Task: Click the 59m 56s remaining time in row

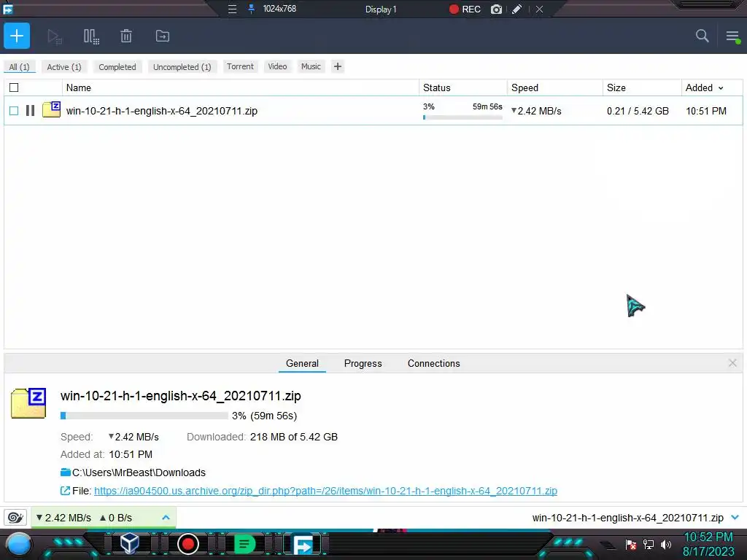Action: 487,106
